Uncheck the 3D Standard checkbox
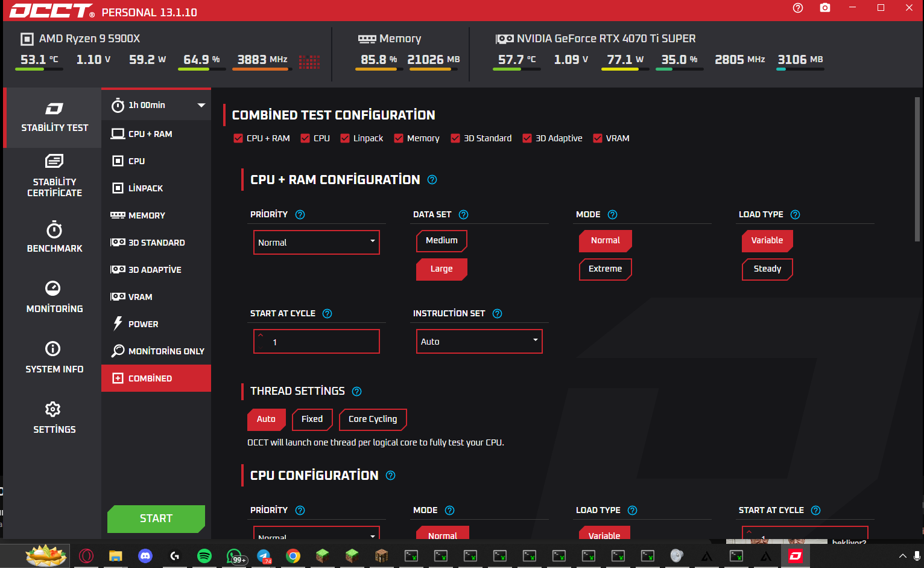Image resolution: width=924 pixels, height=568 pixels. 455,138
